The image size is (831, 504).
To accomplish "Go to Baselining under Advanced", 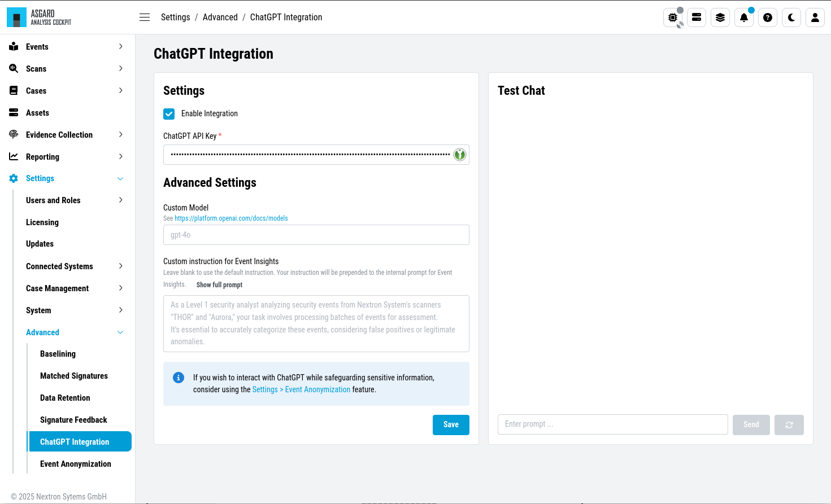I will click(58, 354).
